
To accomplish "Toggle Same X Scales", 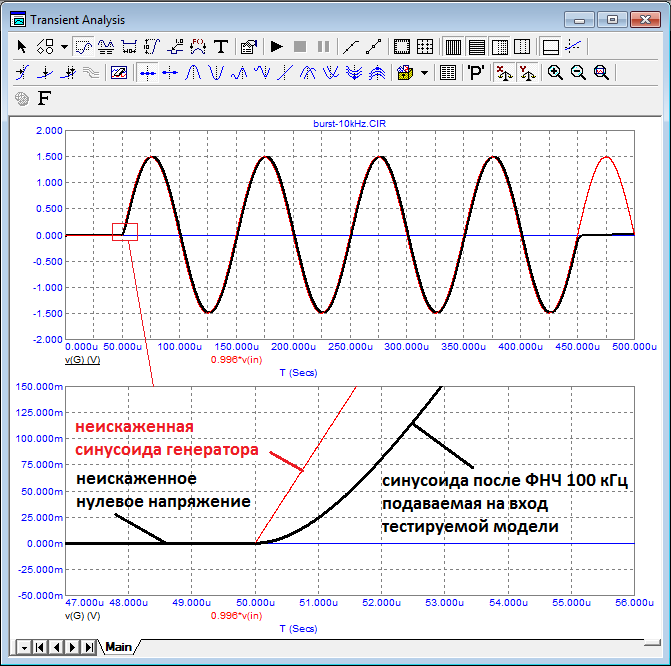I will coord(505,73).
